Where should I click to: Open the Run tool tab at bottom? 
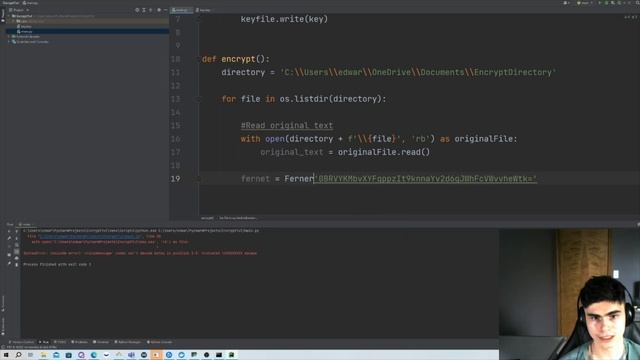coord(44,342)
